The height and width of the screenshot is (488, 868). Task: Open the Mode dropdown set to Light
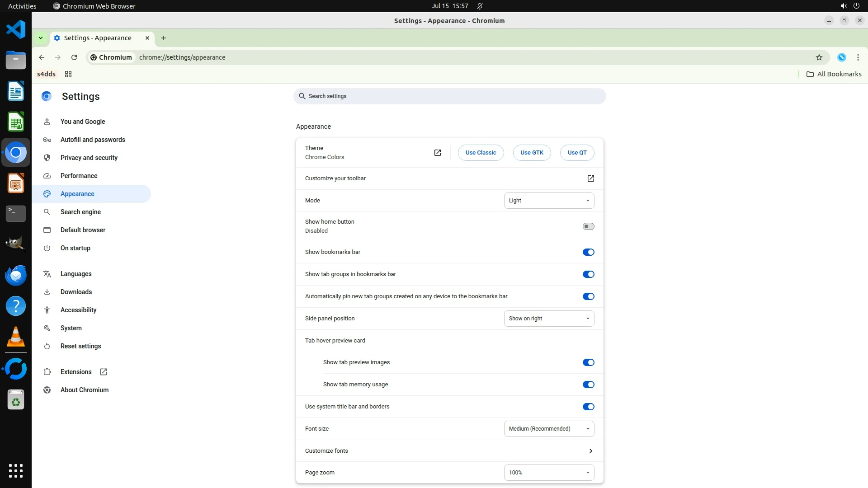pyautogui.click(x=549, y=201)
